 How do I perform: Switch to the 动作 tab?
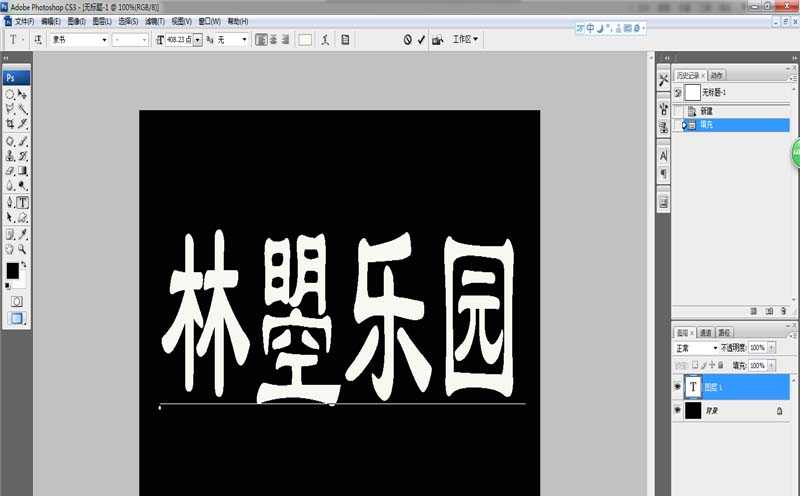pyautogui.click(x=716, y=76)
